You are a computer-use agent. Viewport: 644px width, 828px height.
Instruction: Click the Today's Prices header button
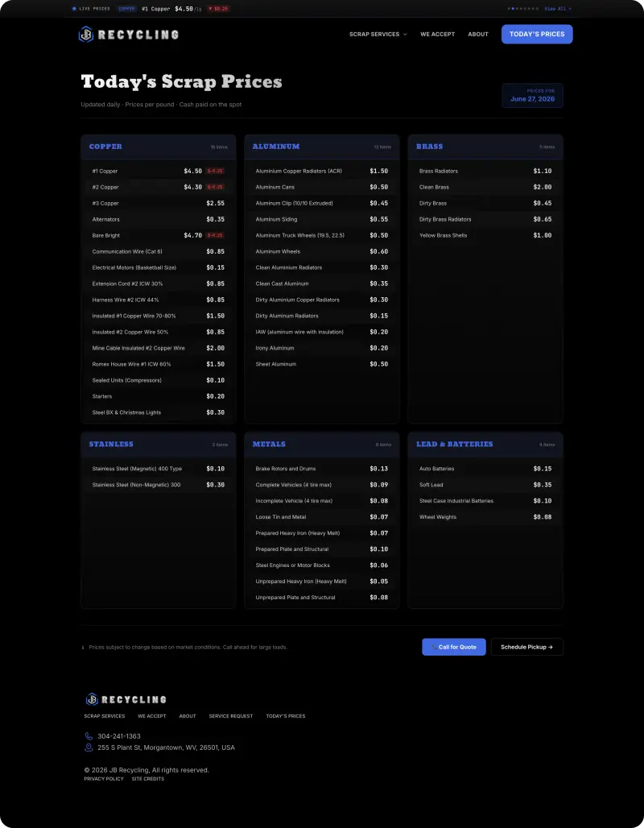[x=537, y=35]
